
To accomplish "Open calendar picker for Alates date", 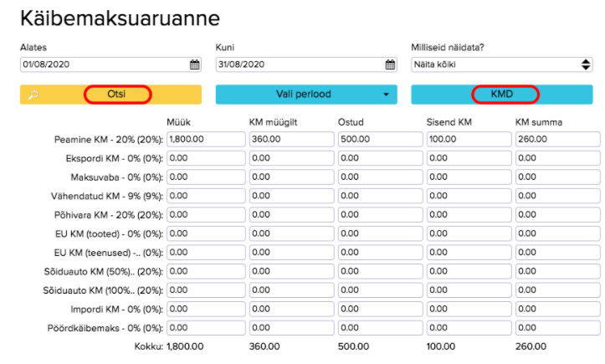I will [x=194, y=64].
